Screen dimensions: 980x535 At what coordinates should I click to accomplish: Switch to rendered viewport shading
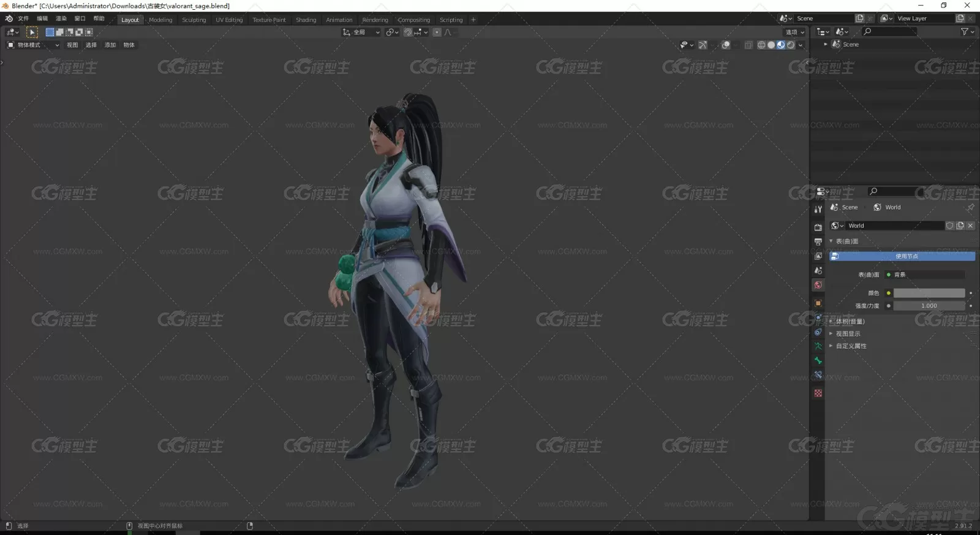(x=791, y=45)
